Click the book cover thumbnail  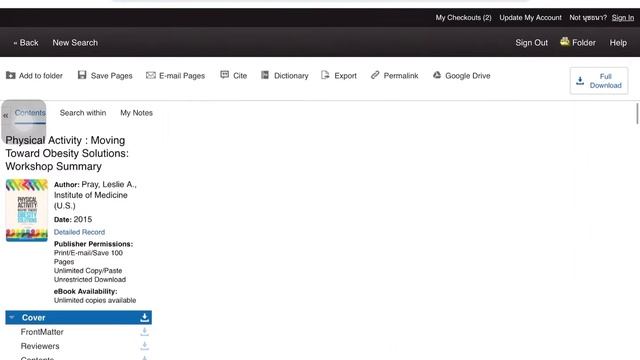pos(27,210)
